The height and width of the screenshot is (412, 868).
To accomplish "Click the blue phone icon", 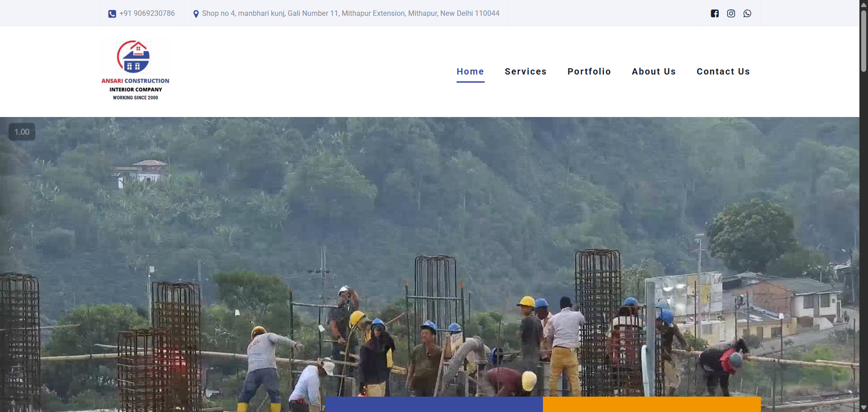I will pos(112,14).
